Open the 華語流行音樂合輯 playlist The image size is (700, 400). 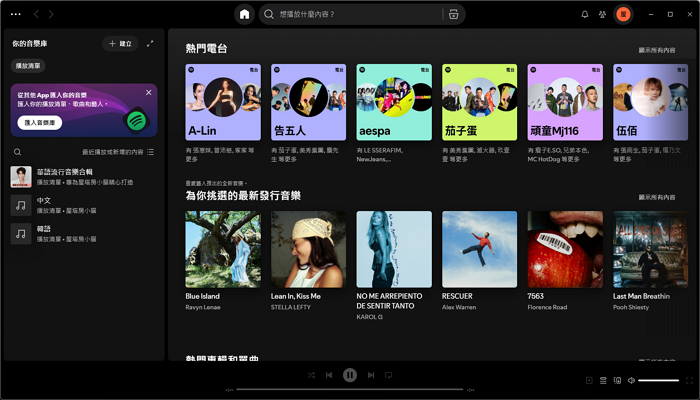click(83, 177)
